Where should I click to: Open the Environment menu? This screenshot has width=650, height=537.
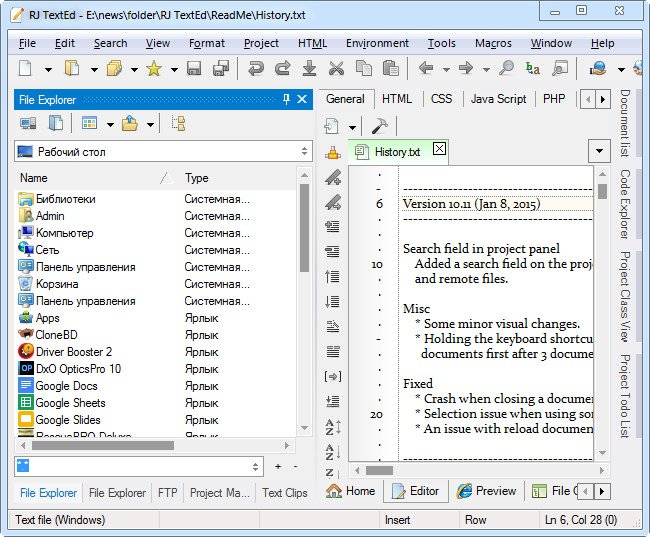pos(377,43)
